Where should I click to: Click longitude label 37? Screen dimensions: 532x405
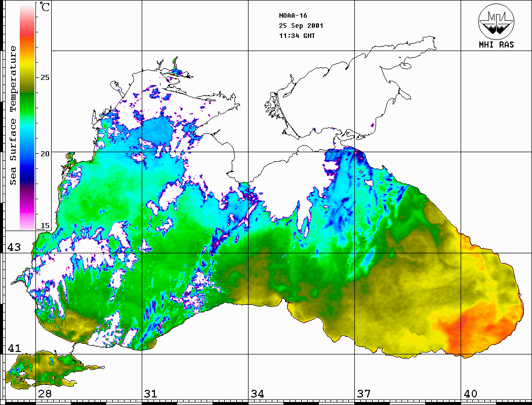(x=364, y=394)
